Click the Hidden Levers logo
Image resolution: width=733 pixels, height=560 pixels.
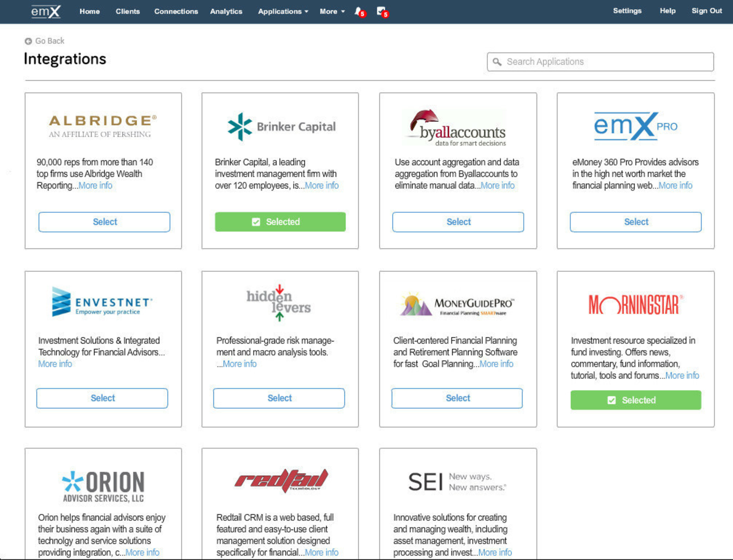point(279,303)
